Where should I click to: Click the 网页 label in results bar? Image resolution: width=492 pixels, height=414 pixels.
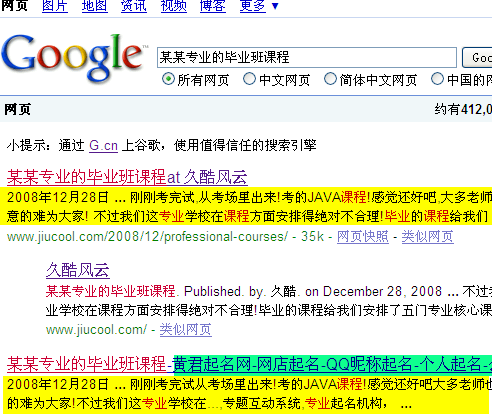click(x=17, y=109)
